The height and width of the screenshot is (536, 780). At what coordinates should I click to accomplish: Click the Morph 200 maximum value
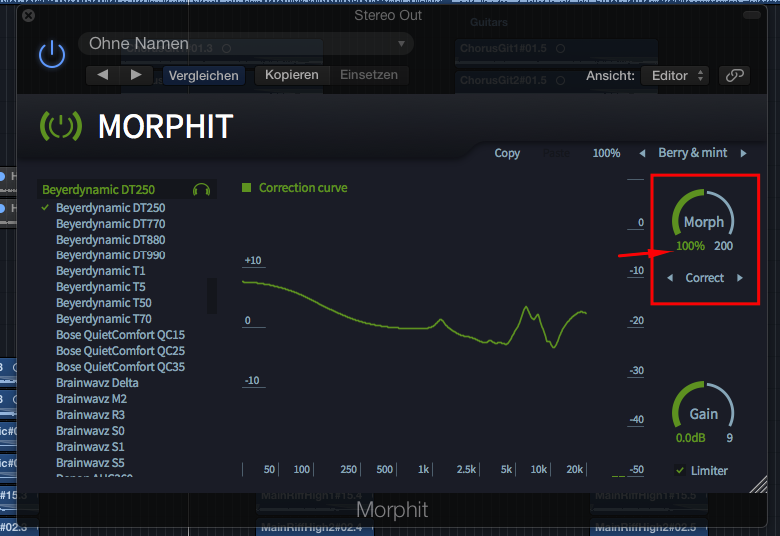[x=723, y=246]
